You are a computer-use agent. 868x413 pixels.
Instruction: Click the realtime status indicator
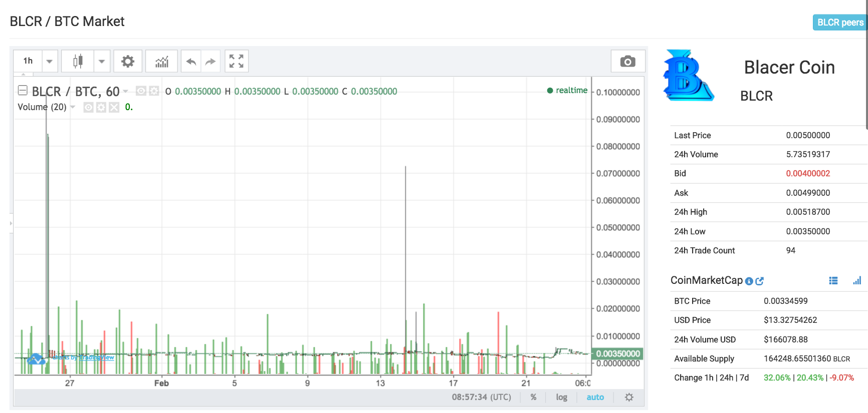[x=567, y=90]
